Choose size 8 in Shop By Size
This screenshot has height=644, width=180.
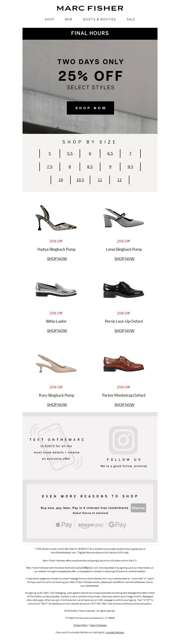click(70, 167)
